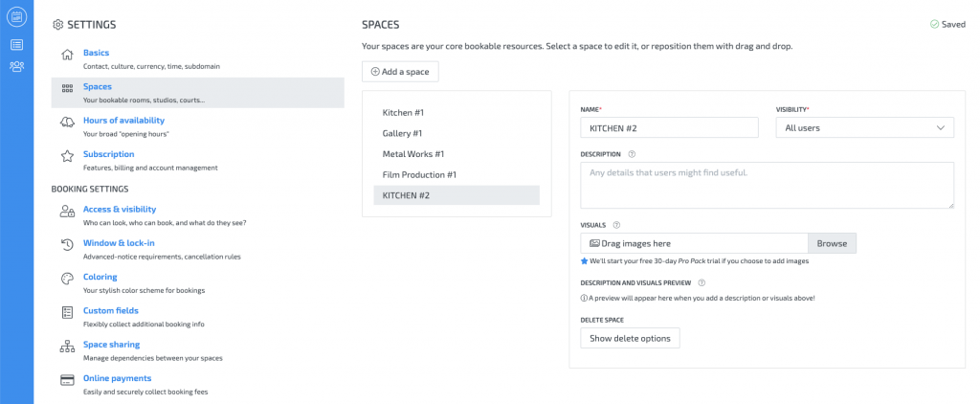Viewport: 980px width, 404px height.
Task: Click the palette icon for Coloring
Action: coord(67,279)
